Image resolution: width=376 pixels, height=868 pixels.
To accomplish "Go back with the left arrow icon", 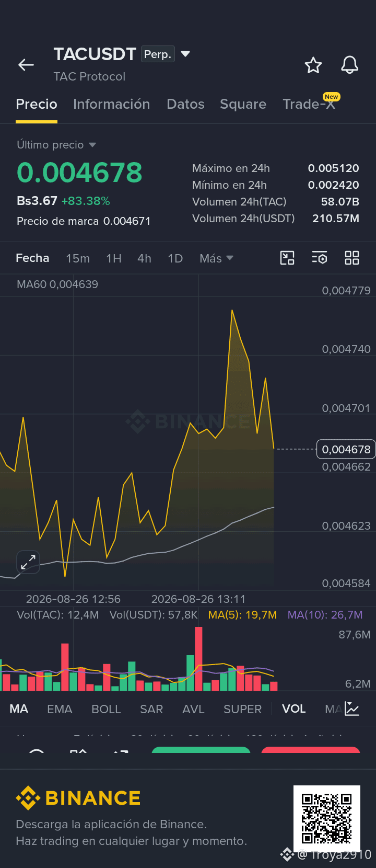I will tap(26, 65).
